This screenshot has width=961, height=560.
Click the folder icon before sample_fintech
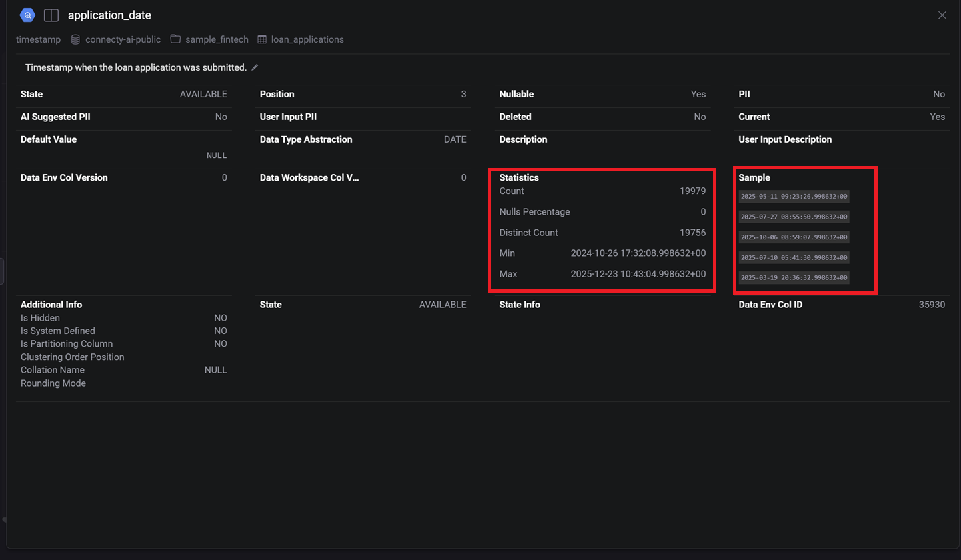(x=175, y=39)
